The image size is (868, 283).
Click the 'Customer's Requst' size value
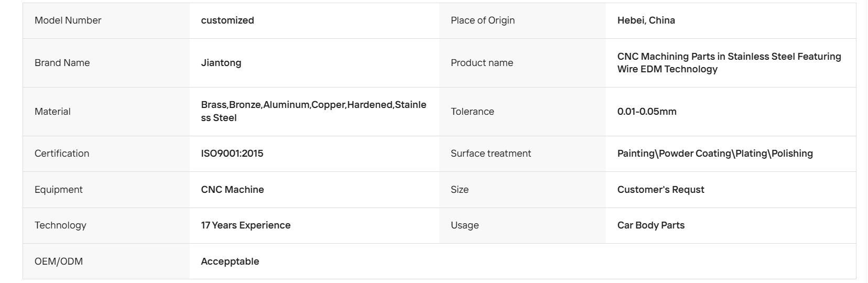[x=661, y=190]
